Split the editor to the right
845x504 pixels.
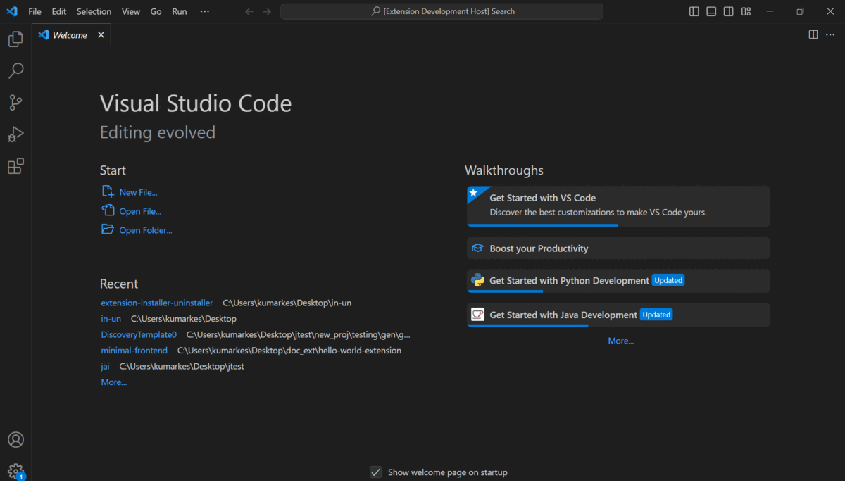tap(813, 34)
